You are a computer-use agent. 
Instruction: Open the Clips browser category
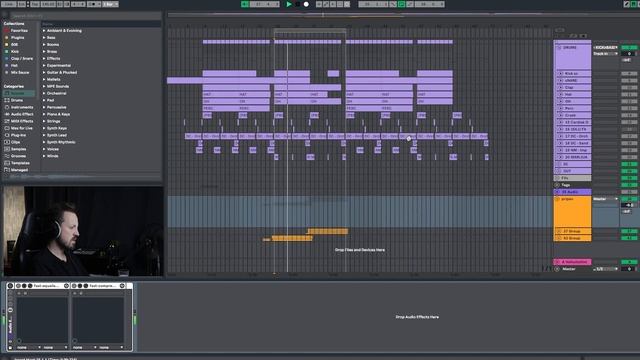(x=15, y=142)
